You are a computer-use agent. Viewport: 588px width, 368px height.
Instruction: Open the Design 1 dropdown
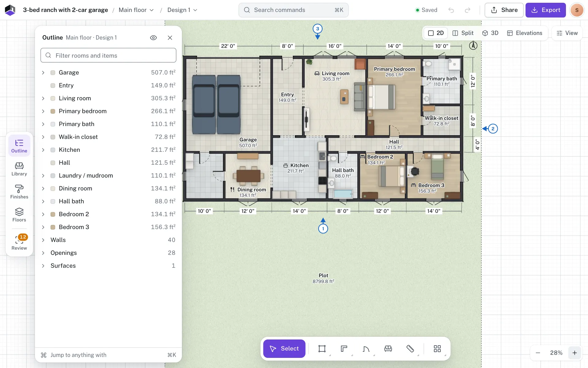182,10
